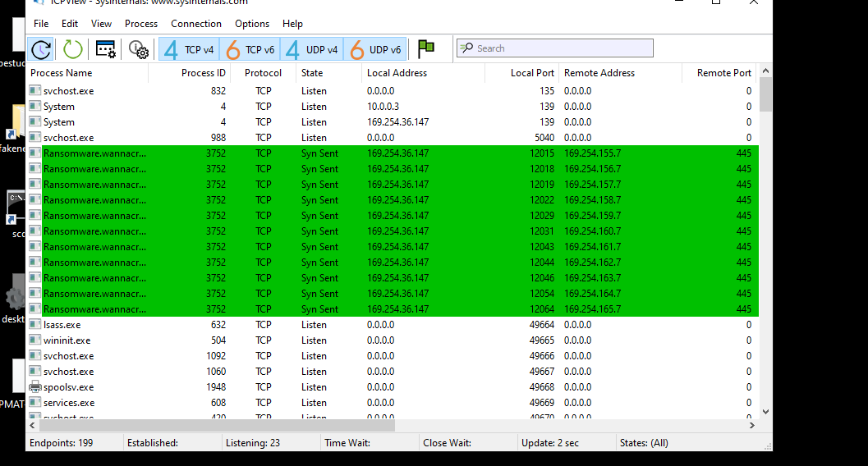Image resolution: width=868 pixels, height=466 pixels.
Task: Click process icon beside lsass.exe
Action: pyautogui.click(x=34, y=324)
